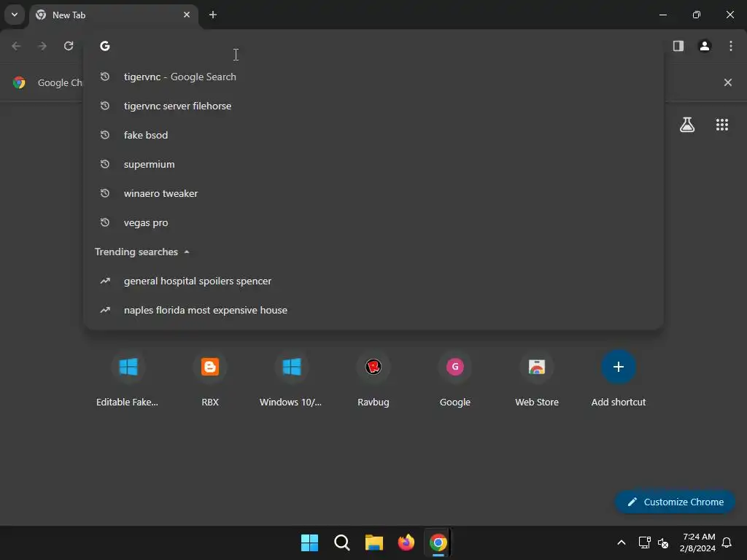Close the New Tab tab
The height and width of the screenshot is (560, 747).
[x=187, y=15]
